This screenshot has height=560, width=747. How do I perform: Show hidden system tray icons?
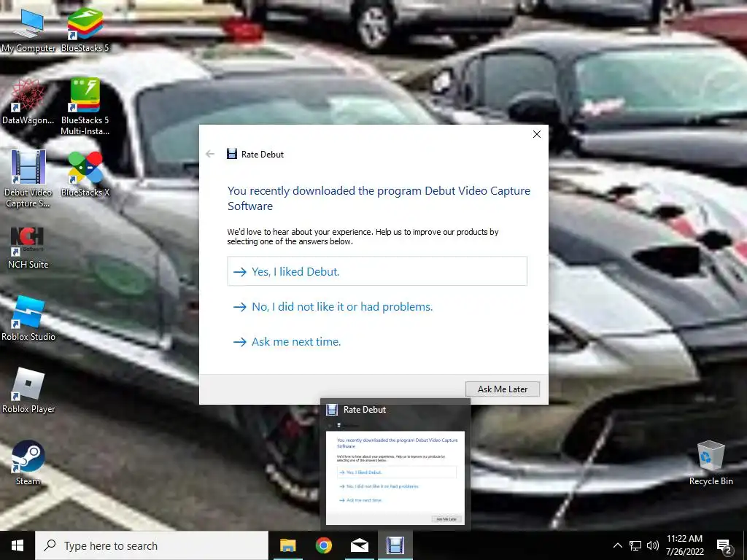click(x=617, y=545)
